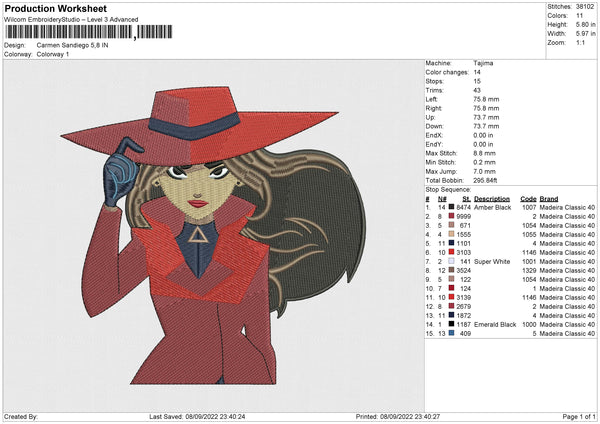Select the navy swatch next to 1101
Image resolution: width=600 pixels, height=424 pixels.
pos(452,243)
